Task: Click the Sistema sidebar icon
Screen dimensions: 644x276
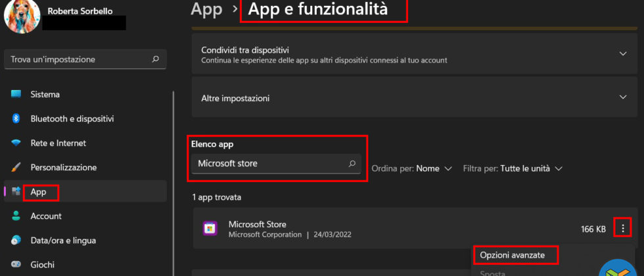Action: tap(16, 94)
